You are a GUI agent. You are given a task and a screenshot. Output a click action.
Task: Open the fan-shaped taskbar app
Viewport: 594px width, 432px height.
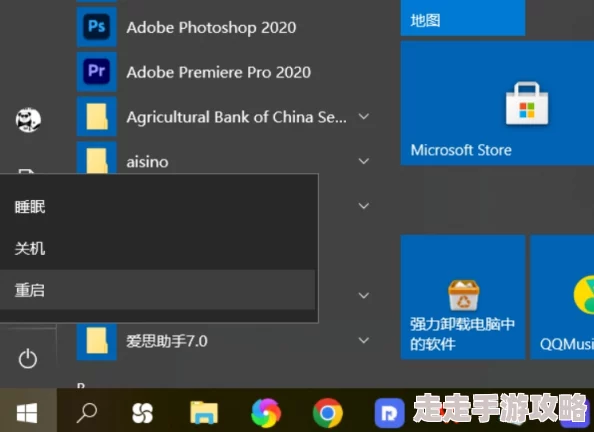pos(142,413)
